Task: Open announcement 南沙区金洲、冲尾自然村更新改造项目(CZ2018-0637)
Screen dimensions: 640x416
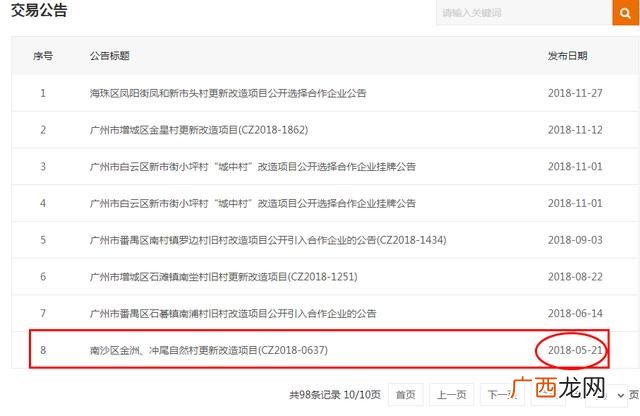Action: coord(209,350)
